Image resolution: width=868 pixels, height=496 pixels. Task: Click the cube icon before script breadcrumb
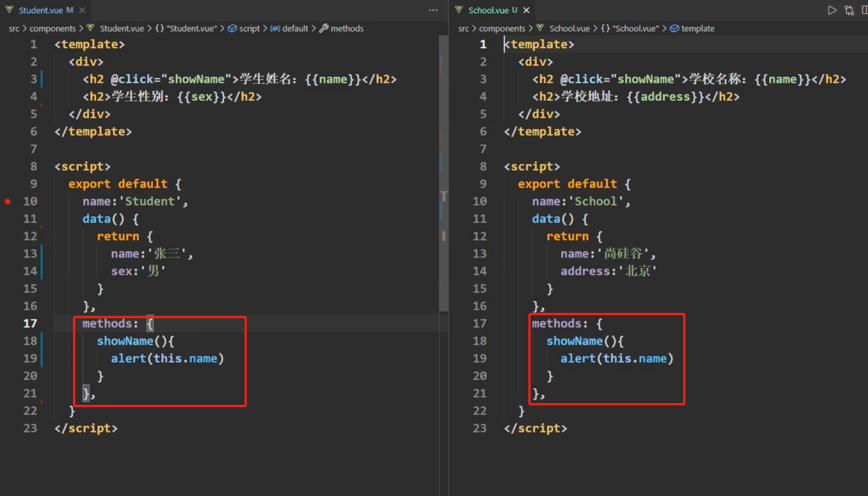tap(232, 28)
